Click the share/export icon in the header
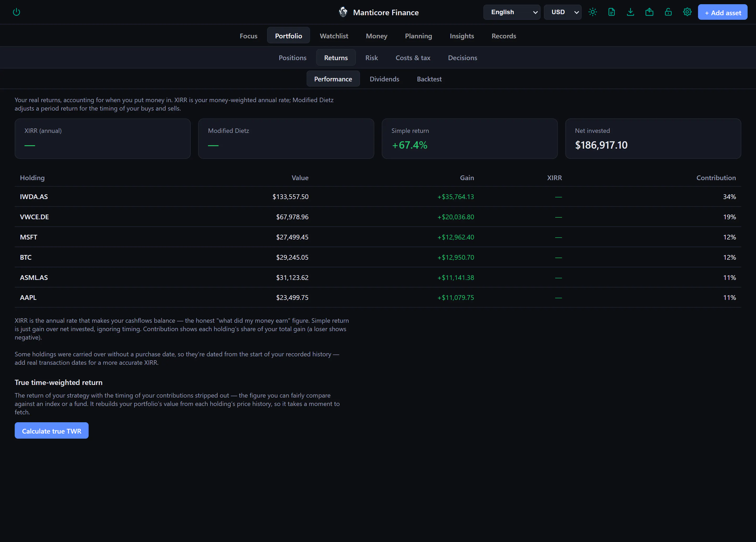This screenshot has height=542, width=756. (x=649, y=12)
